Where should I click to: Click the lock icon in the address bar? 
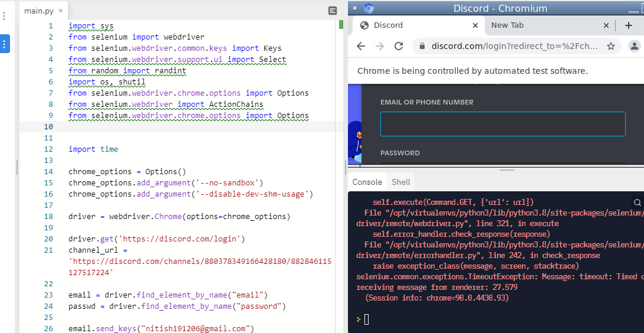coord(422,46)
